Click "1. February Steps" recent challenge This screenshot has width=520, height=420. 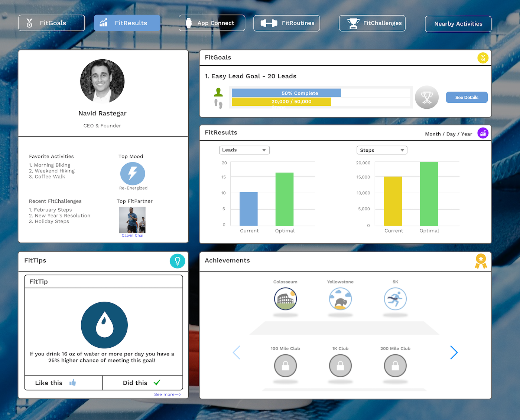point(51,210)
